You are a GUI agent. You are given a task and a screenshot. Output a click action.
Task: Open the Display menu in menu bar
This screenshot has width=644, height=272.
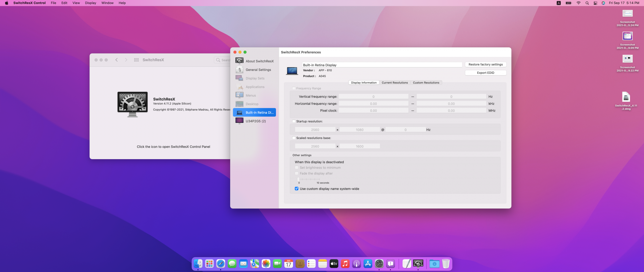point(90,3)
